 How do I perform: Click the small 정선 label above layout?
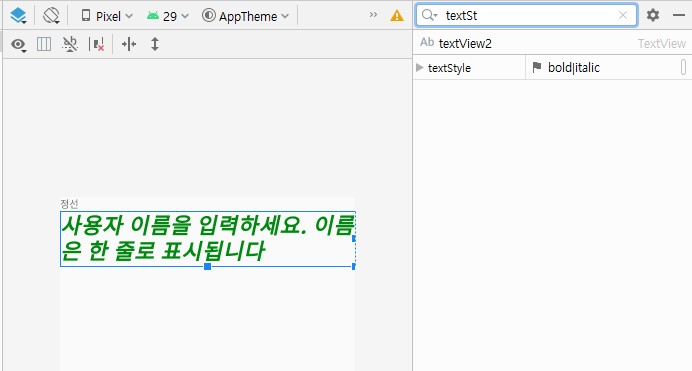point(69,203)
